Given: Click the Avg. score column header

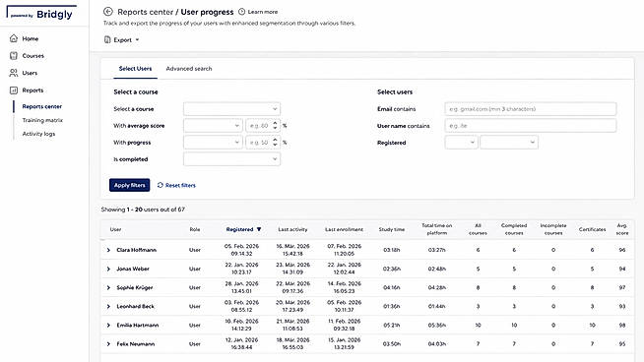Looking at the screenshot, I should [621, 229].
